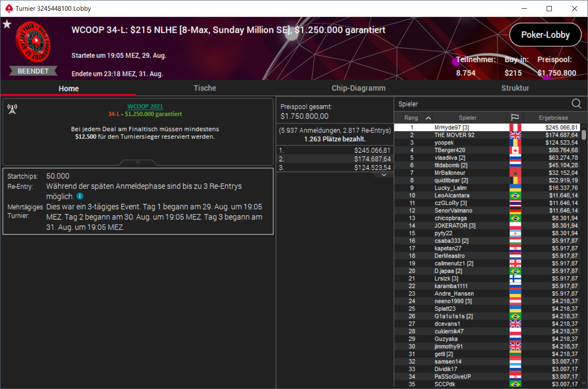Click the broadcast antenna icon in news panel
The height and width of the screenshot is (389, 588).
tap(12, 109)
